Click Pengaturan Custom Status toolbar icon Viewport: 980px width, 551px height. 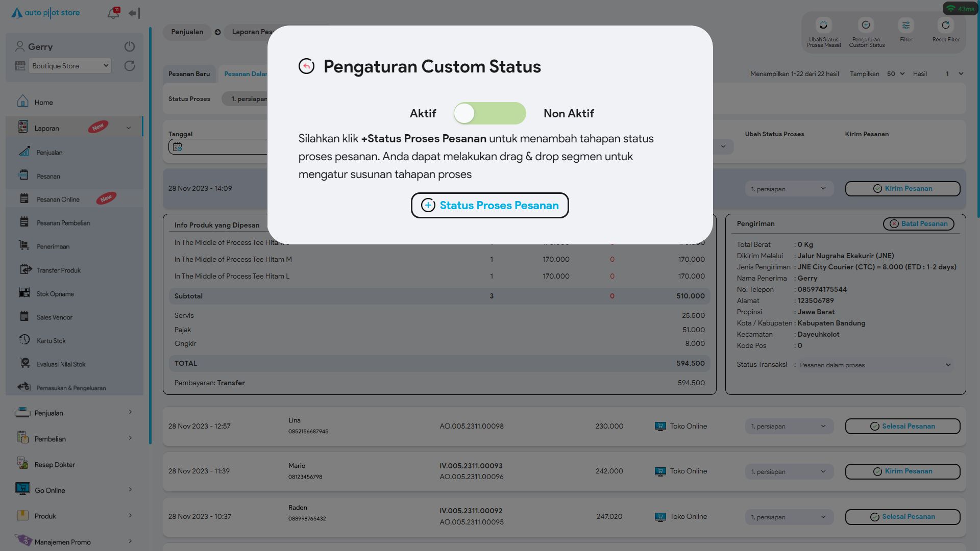(x=866, y=26)
